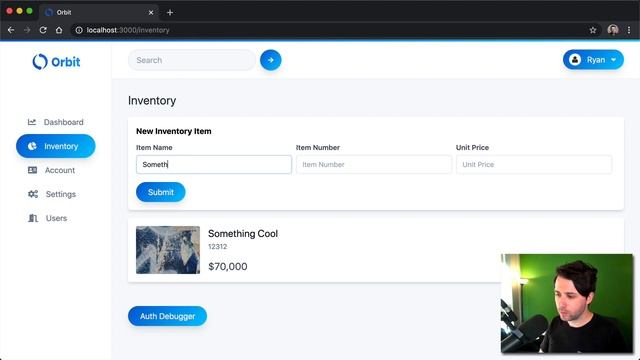Open Users in the sidebar
The height and width of the screenshot is (360, 640).
coord(56,218)
